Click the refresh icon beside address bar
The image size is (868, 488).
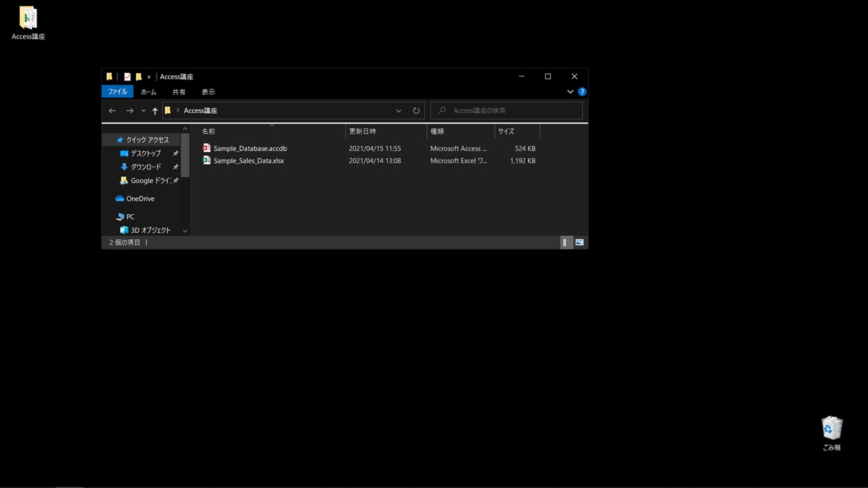pyautogui.click(x=416, y=110)
